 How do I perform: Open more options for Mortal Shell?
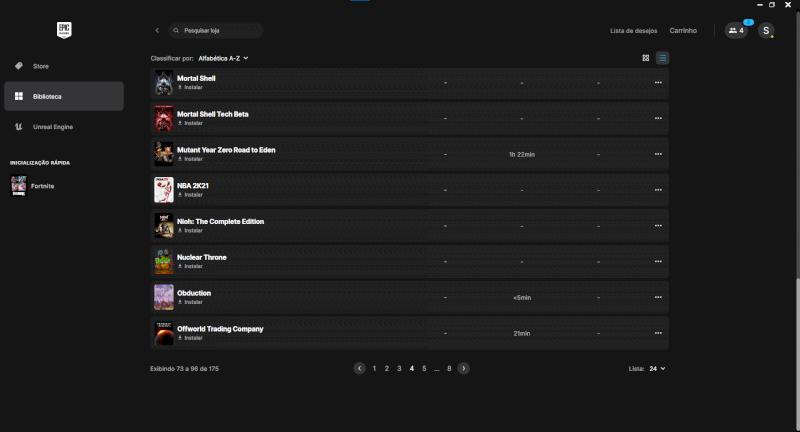click(658, 83)
